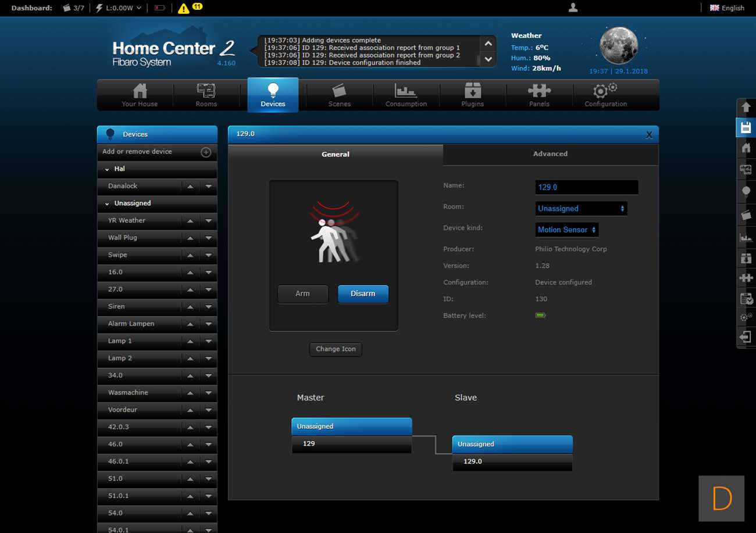
Task: Click the logout exit icon in right sidebar
Action: [x=746, y=337]
